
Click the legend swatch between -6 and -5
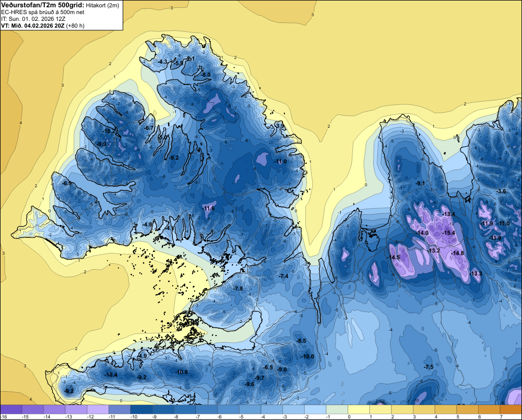(229, 410)
